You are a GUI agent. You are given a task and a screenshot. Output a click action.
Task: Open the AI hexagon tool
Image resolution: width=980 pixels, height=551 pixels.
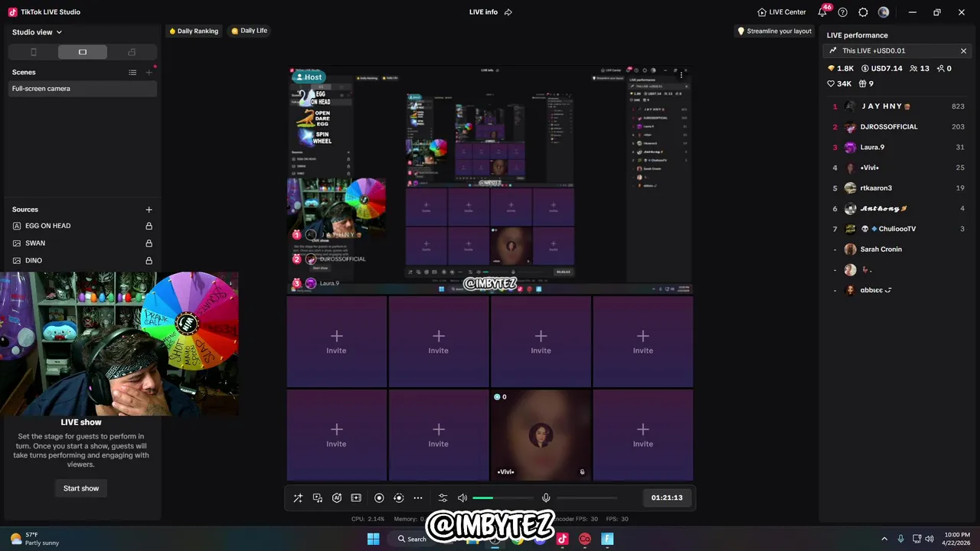[x=337, y=497]
